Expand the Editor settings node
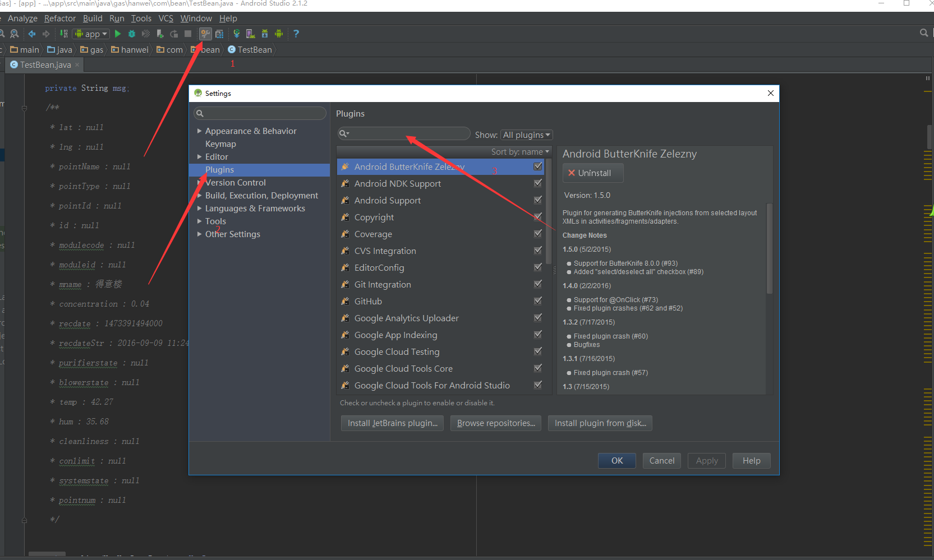934x560 pixels. [199, 156]
